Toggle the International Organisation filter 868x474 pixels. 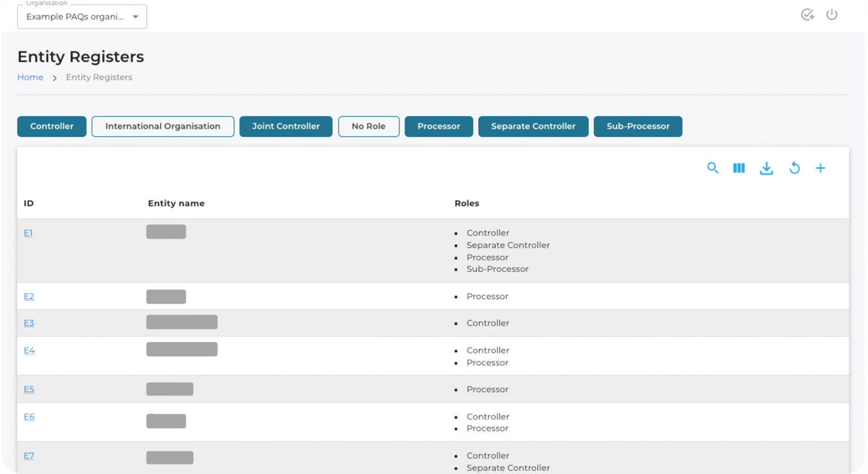(163, 126)
